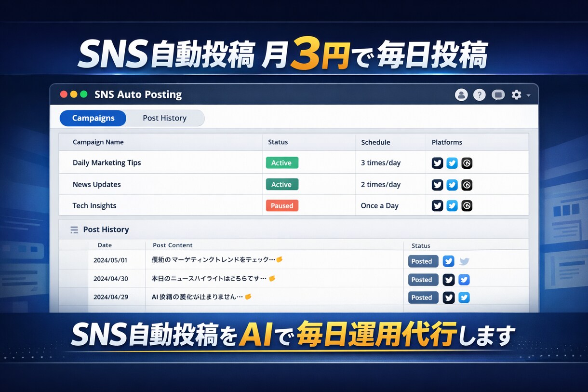The image size is (588, 392).
Task: Click the Status header in Post History table
Action: click(421, 246)
